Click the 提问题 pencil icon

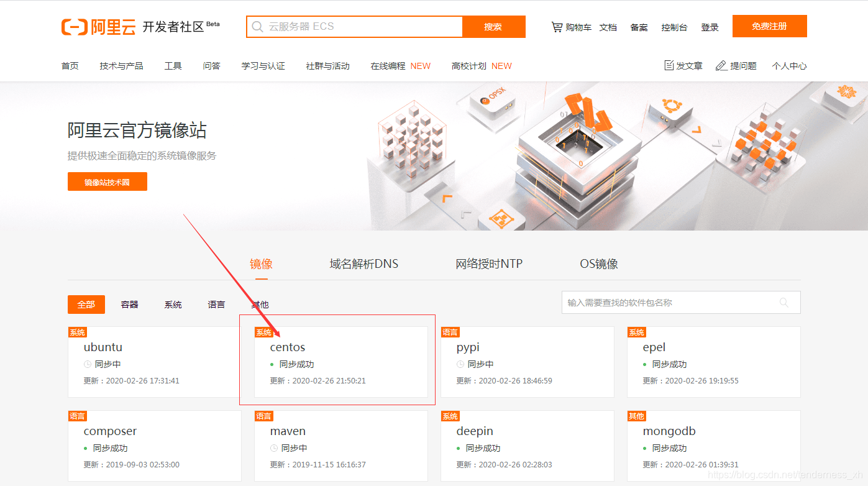(x=721, y=65)
